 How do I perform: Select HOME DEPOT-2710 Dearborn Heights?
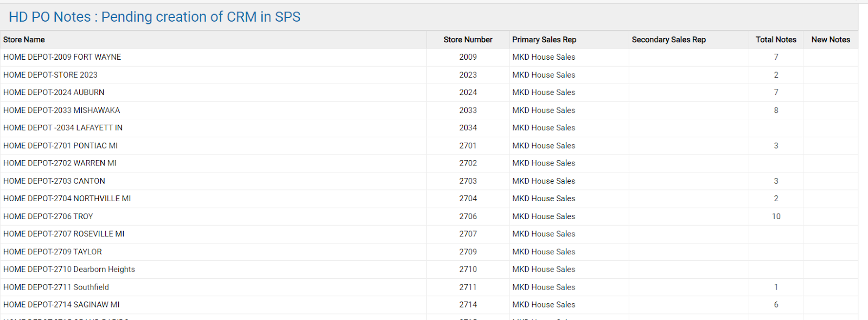(x=69, y=269)
